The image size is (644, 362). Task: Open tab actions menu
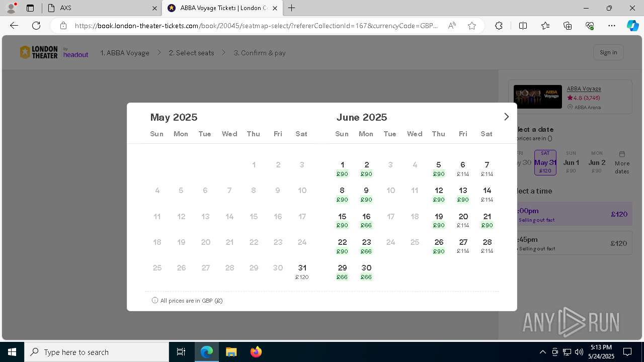point(30,8)
